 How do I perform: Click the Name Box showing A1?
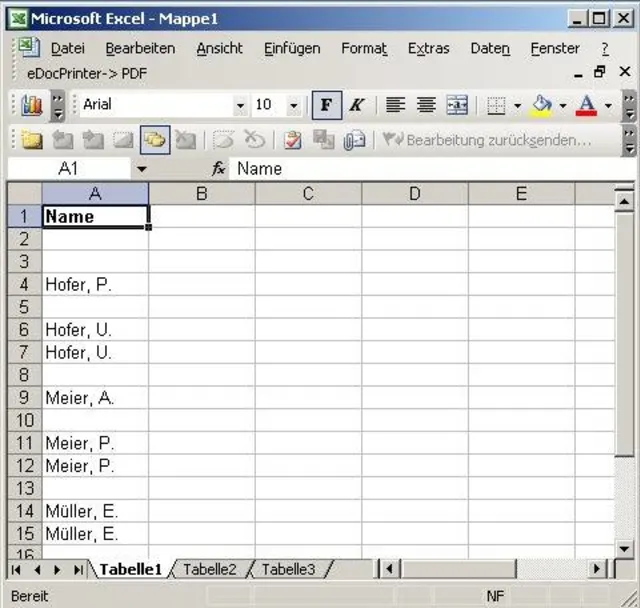tap(69, 169)
